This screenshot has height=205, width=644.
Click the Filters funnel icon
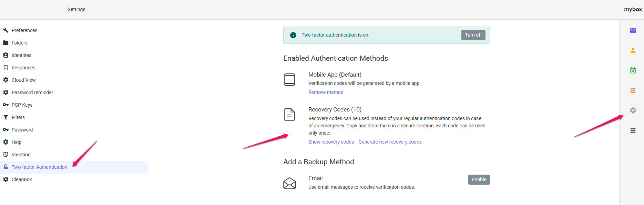(6, 117)
